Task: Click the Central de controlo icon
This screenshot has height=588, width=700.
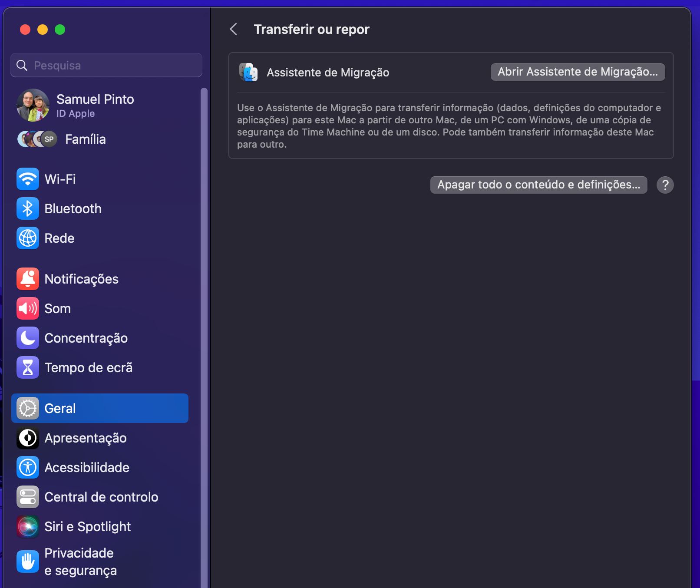Action: coord(28,497)
